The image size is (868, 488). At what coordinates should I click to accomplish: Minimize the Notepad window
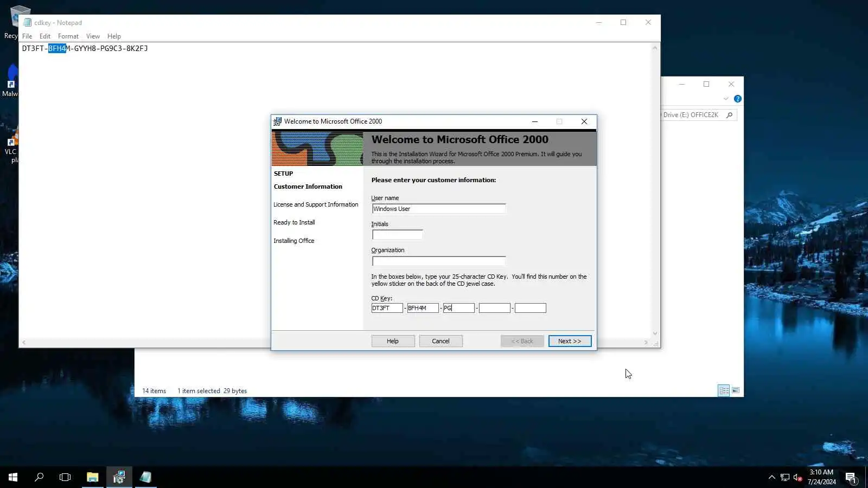pyautogui.click(x=599, y=23)
